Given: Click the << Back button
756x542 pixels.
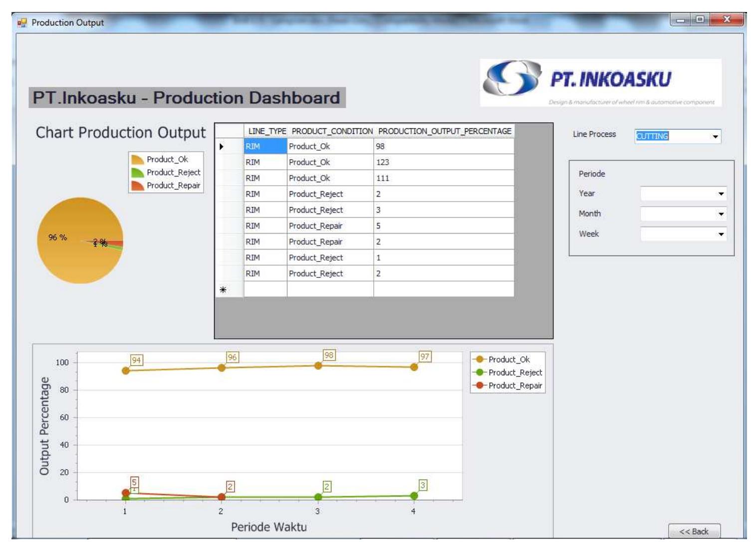Looking at the screenshot, I should (694, 531).
